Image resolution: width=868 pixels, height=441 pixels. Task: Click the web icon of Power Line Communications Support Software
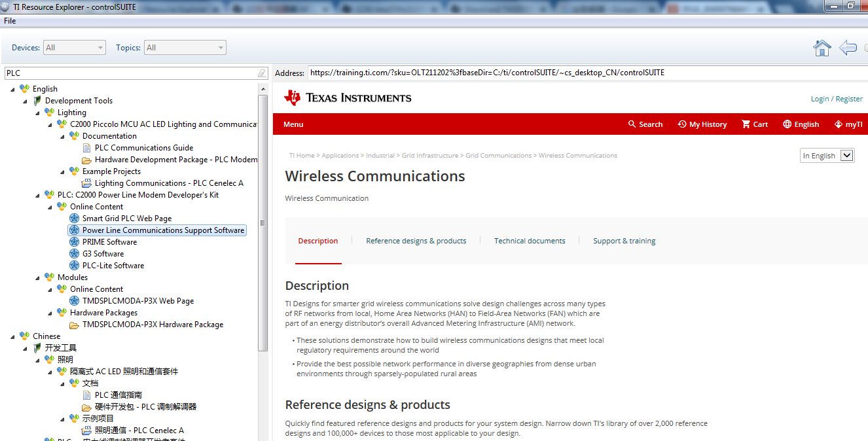pyautogui.click(x=75, y=230)
